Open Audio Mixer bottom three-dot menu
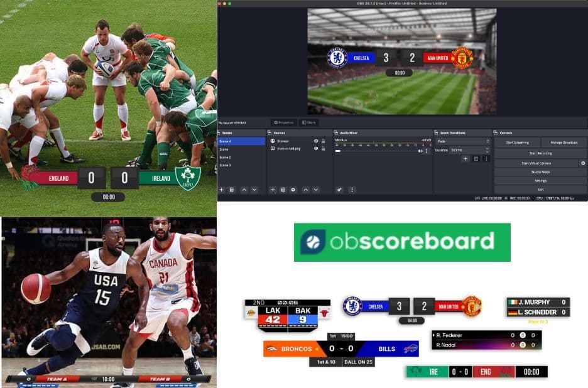The height and width of the screenshot is (388, 588). pos(352,190)
